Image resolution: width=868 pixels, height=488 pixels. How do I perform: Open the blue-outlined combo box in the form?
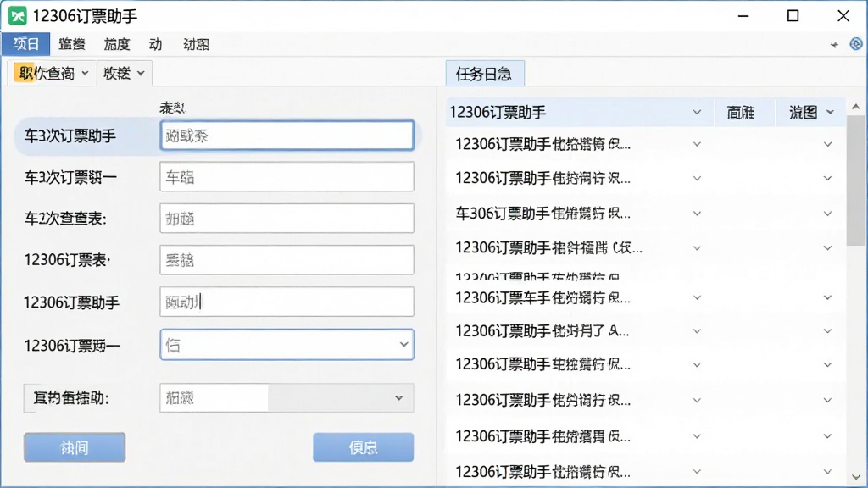pyautogui.click(x=287, y=345)
